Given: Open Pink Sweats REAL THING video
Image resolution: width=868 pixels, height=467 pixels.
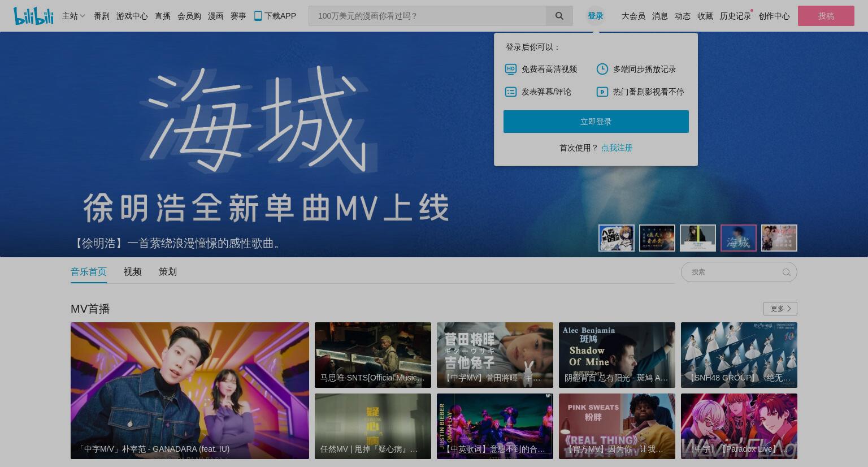Looking at the screenshot, I should coord(617,426).
